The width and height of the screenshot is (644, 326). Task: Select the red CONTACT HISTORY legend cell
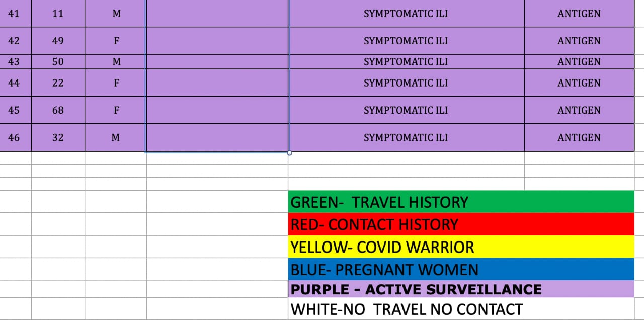pos(460,224)
